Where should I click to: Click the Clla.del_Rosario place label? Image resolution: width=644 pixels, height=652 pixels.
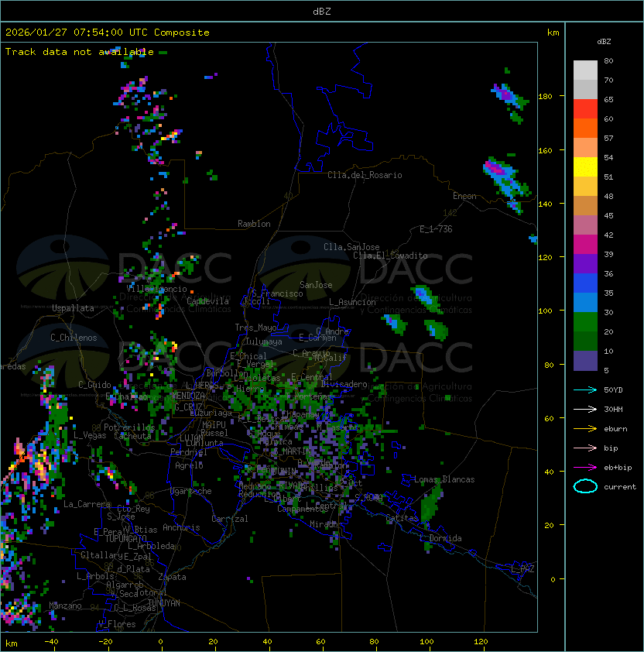click(x=365, y=175)
